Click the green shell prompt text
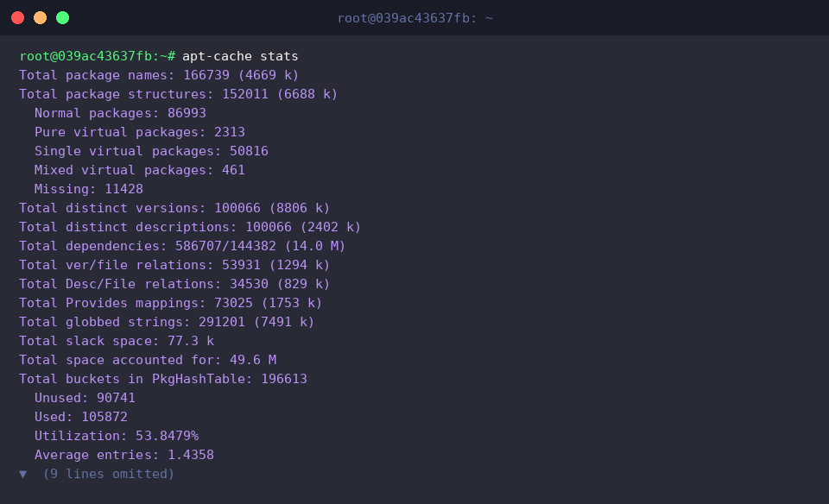 pyautogui.click(x=98, y=56)
